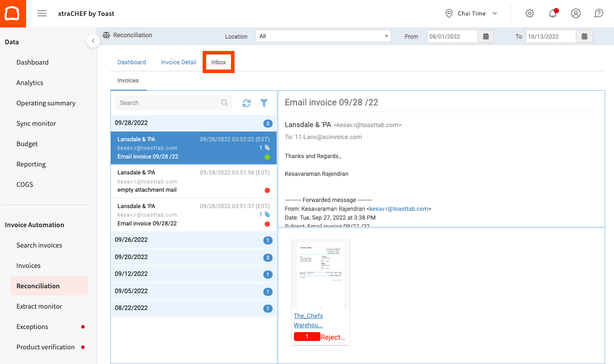Click the help question mark icon

click(x=599, y=13)
